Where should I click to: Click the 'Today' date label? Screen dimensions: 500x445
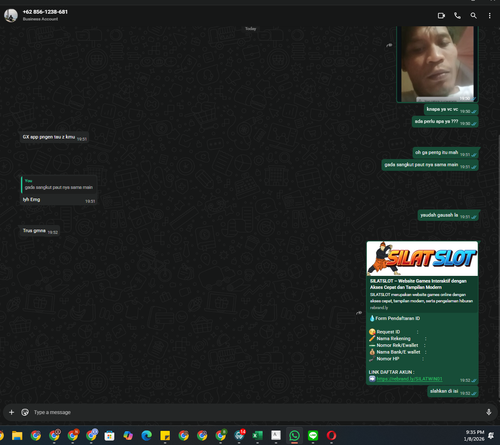point(251,29)
